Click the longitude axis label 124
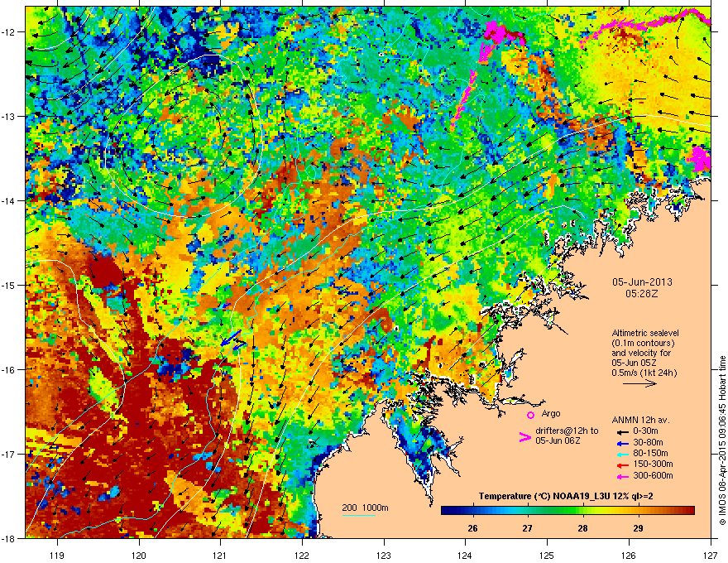The width and height of the screenshot is (728, 563). [466, 555]
